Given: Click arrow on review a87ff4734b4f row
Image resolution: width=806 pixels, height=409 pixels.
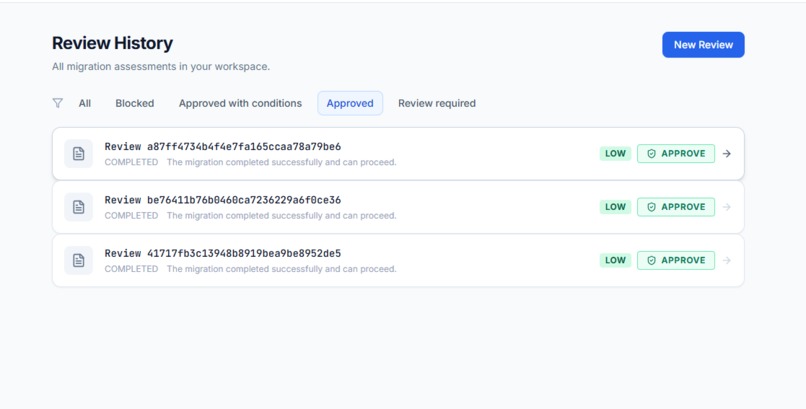Looking at the screenshot, I should coord(727,154).
